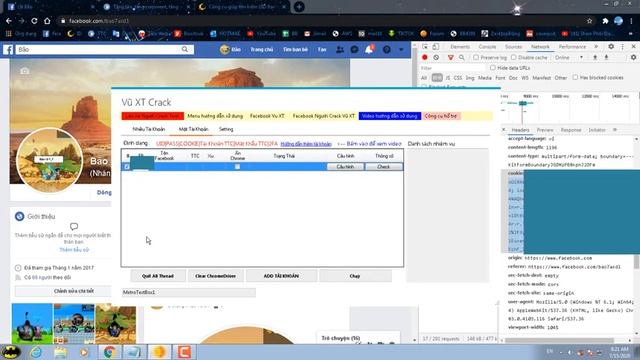Toggle the Ẩn Chrome checkbox in row

[x=237, y=167]
